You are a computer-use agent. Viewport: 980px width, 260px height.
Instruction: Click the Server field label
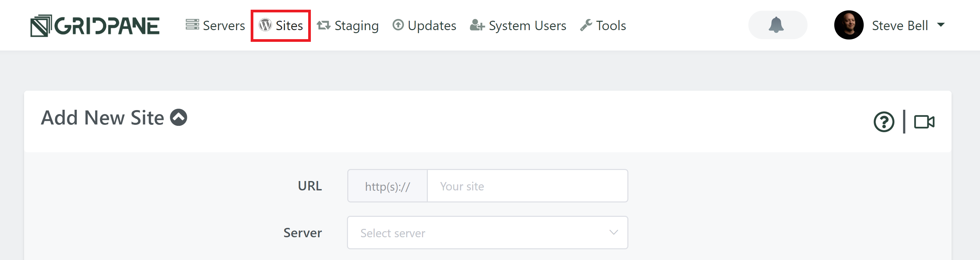click(x=302, y=233)
